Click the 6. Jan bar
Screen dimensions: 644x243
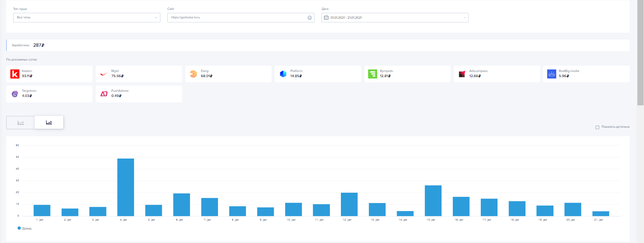click(182, 205)
